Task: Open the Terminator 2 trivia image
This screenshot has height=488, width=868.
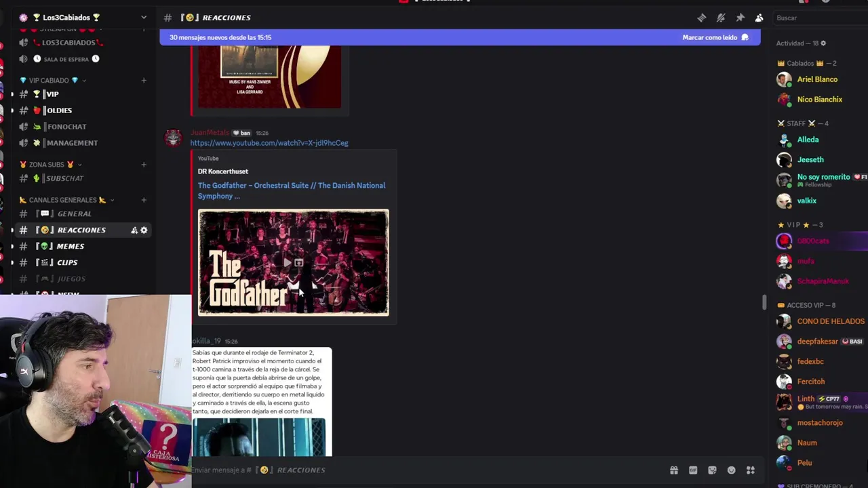Action: tap(262, 402)
